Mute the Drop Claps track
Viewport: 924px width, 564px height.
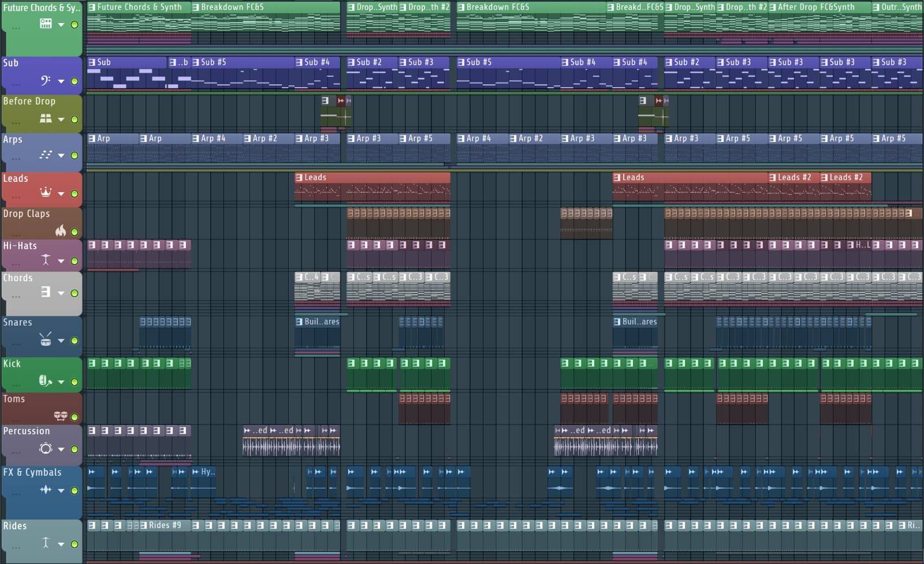(74, 231)
